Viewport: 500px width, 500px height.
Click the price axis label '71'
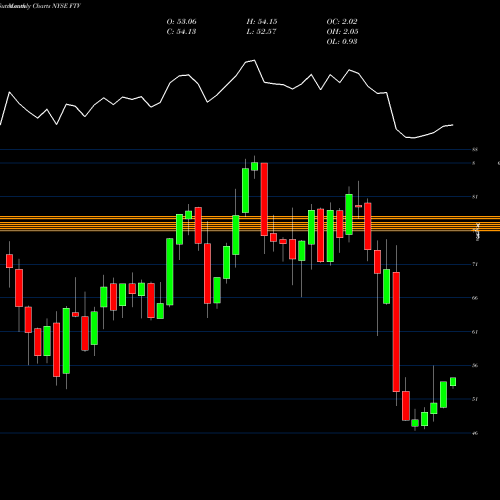tap(475, 264)
